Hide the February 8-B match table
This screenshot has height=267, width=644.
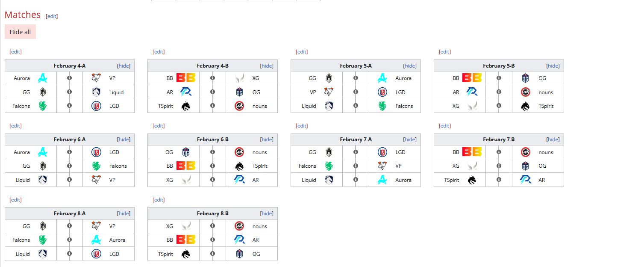point(267,213)
